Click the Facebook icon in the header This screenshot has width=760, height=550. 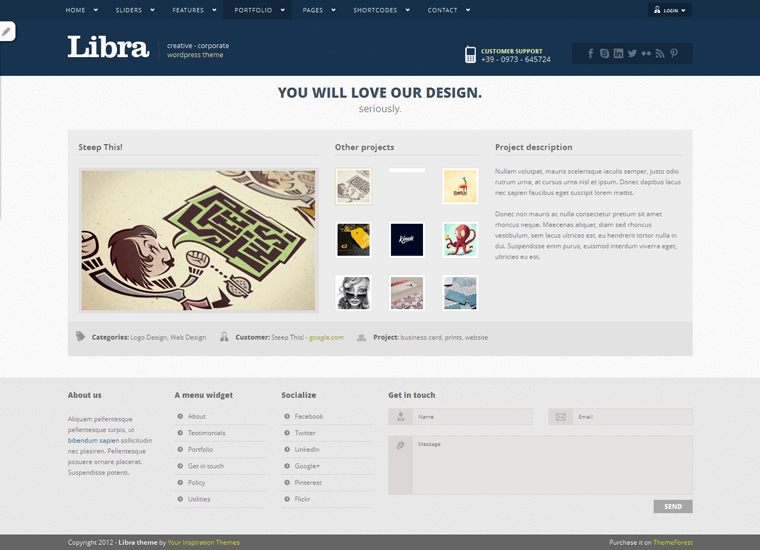tap(591, 54)
